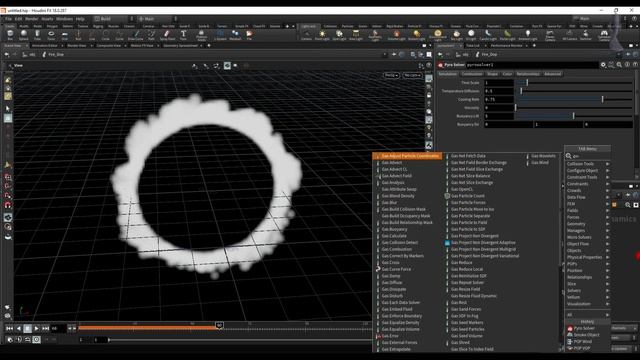The width and height of the screenshot is (640, 360).
Task: Click the Gas Project Non Divergent Adaptive icon
Action: coord(447,242)
